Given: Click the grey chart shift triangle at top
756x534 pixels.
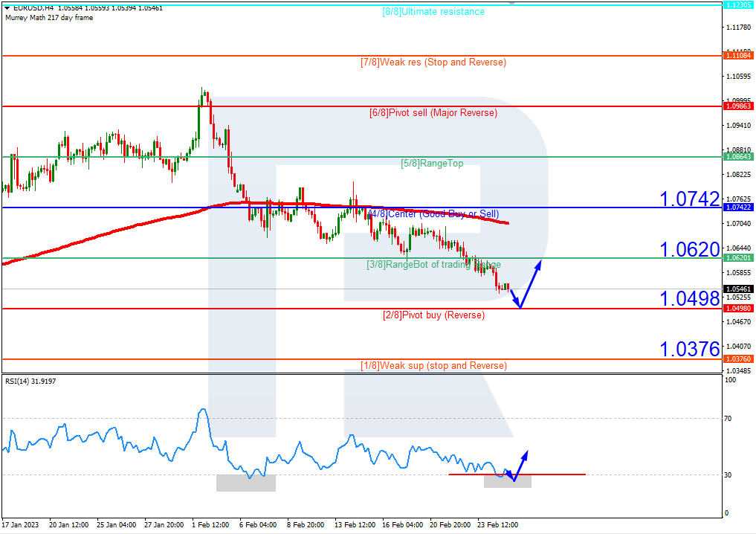Looking at the screenshot, I should 511,3.
